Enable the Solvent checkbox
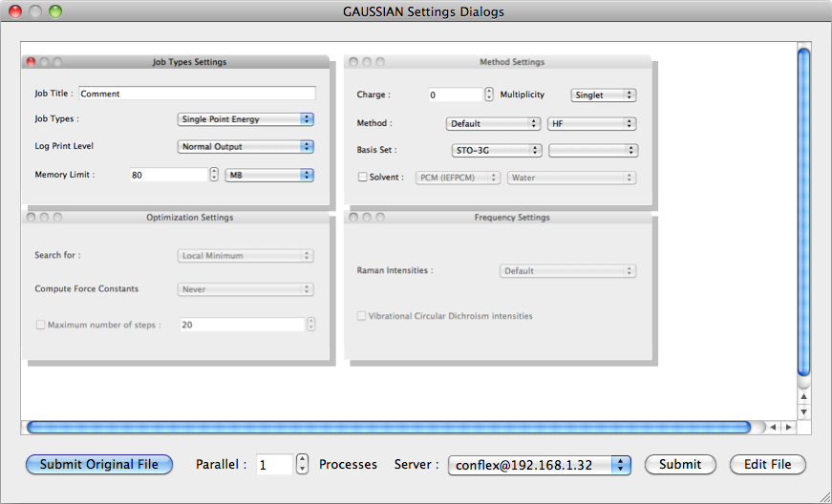 pos(362,177)
